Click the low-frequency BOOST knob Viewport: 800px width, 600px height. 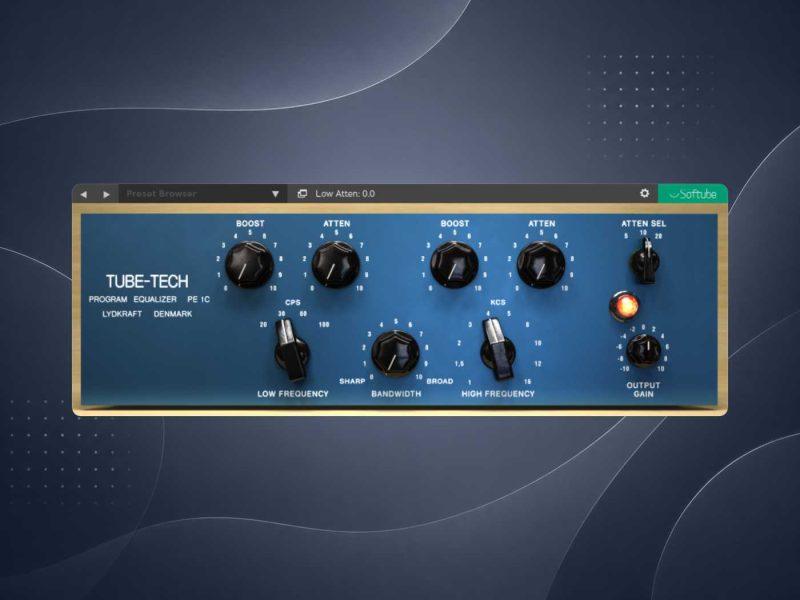tap(249, 264)
